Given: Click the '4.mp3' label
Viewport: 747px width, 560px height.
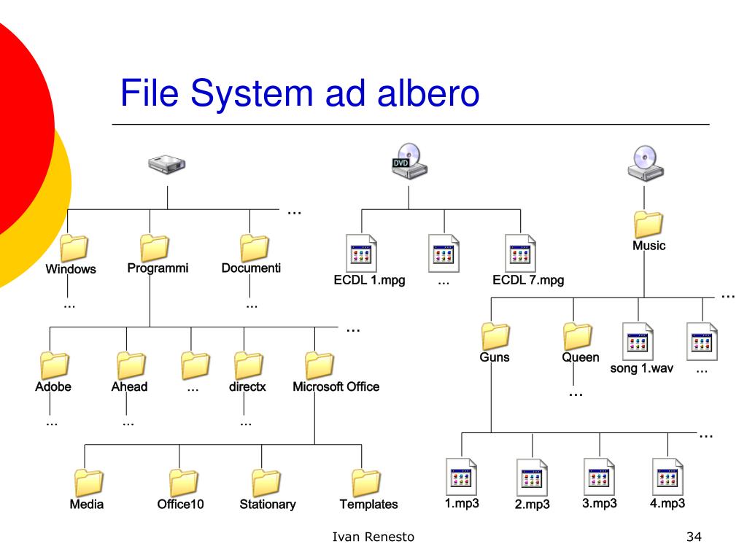Looking at the screenshot, I should click(x=667, y=503).
